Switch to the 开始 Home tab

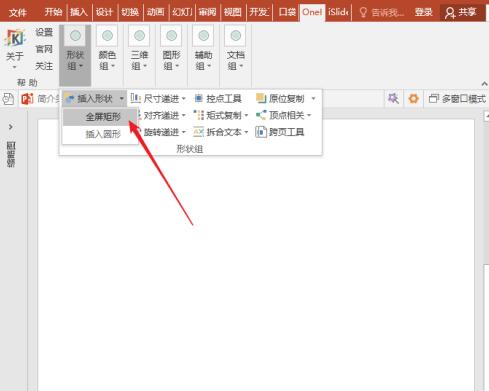point(53,12)
